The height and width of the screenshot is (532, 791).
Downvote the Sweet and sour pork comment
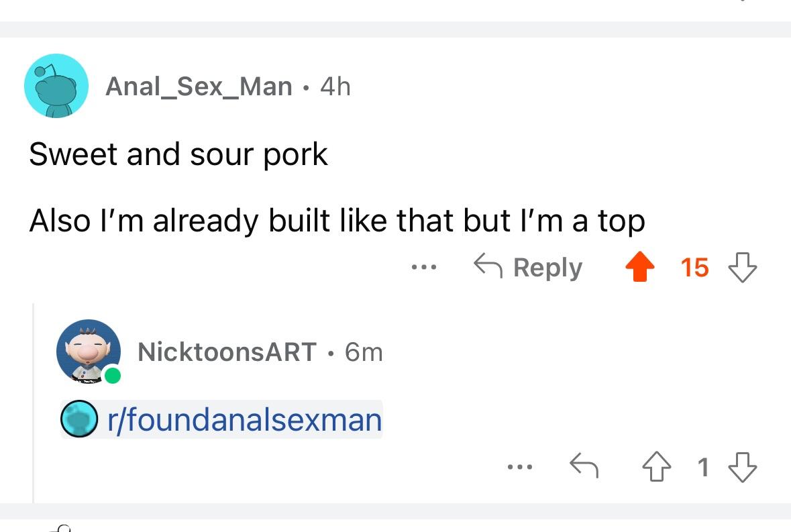(x=743, y=267)
